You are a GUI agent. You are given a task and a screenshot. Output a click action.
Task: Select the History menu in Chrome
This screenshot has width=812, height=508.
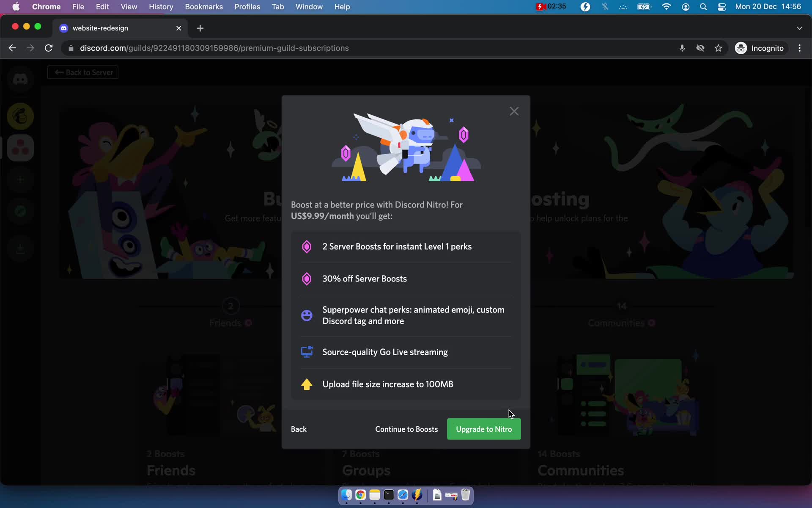(160, 6)
